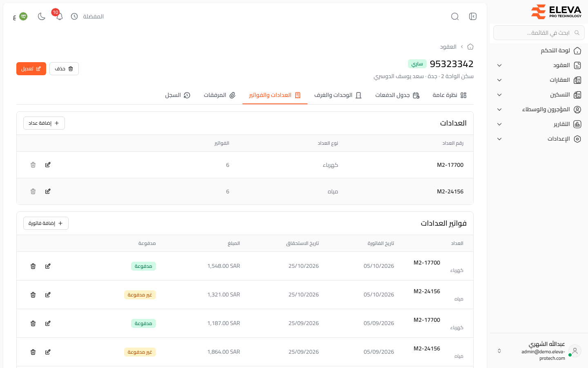Expand the الإعدادات sidebar menu chevron

[x=499, y=139]
